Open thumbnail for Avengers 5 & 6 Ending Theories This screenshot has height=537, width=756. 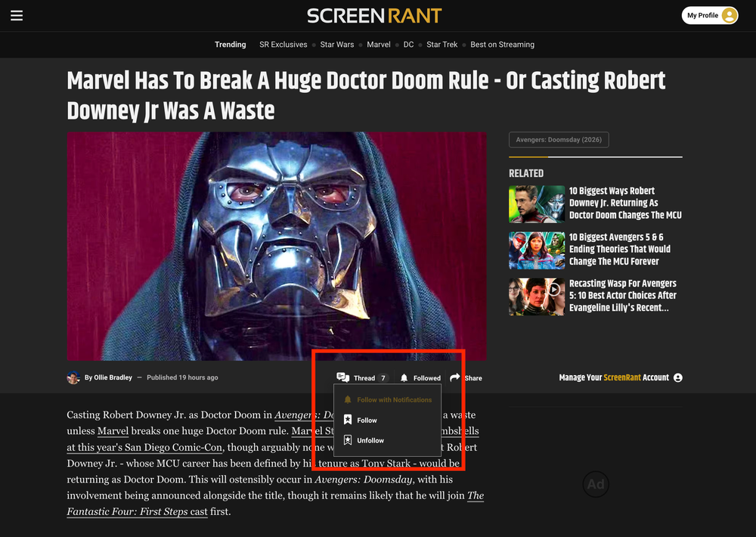(537, 250)
